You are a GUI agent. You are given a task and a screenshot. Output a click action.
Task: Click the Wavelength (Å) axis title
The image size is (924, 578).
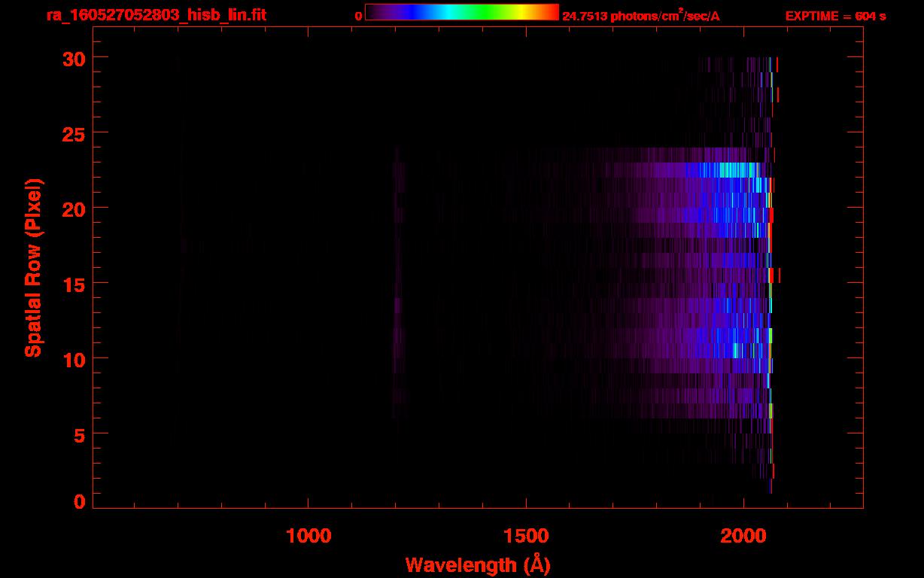[478, 564]
